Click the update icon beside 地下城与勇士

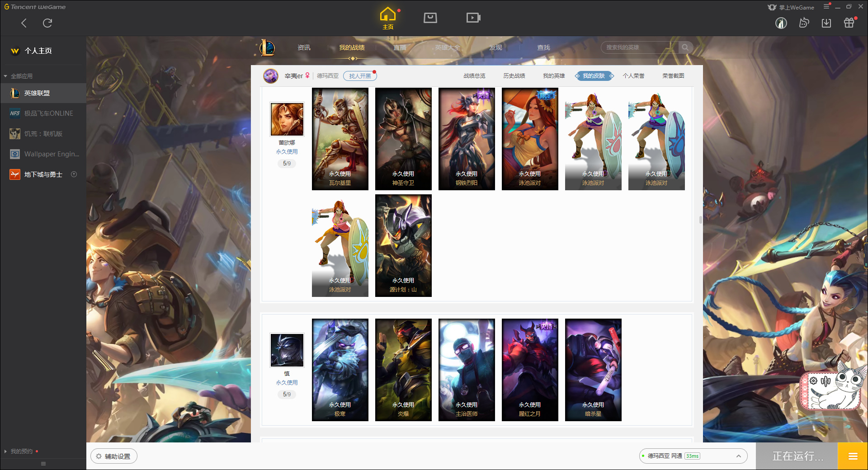click(x=74, y=174)
